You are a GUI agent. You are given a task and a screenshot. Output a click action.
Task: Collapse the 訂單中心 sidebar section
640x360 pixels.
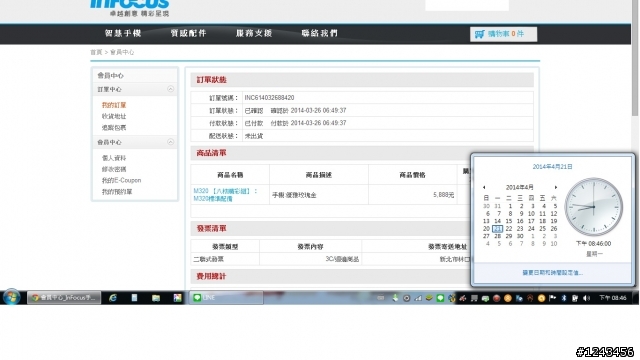coord(171,89)
